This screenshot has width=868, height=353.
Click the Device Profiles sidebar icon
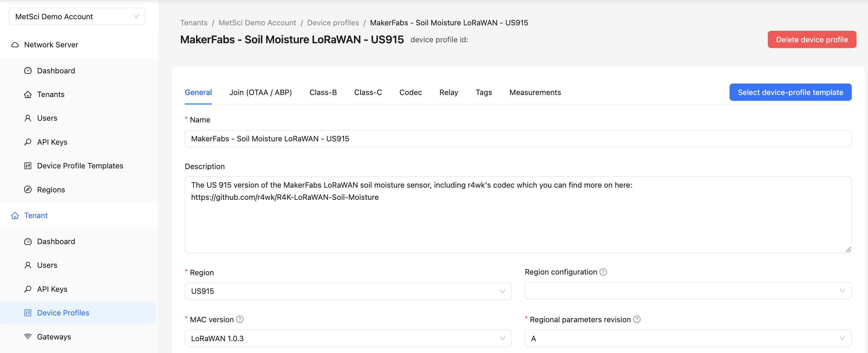click(x=28, y=313)
